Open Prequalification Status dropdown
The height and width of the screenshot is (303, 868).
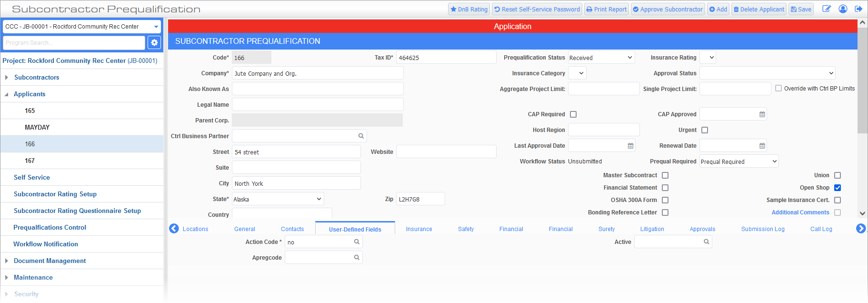602,58
